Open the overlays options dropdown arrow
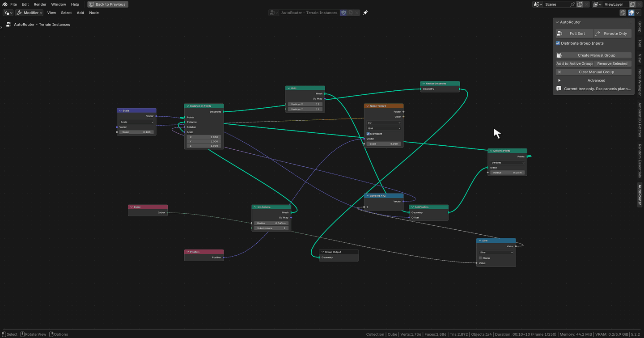The width and height of the screenshot is (644, 338). (638, 13)
